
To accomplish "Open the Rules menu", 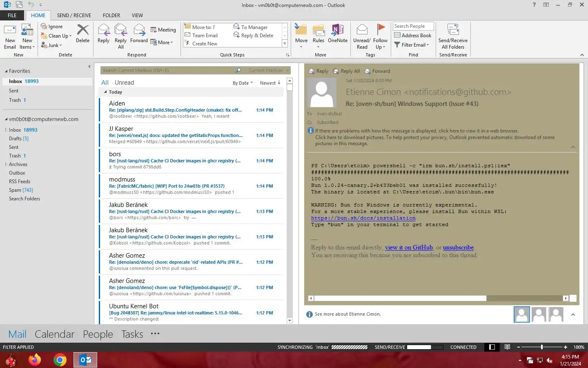I will pos(318,37).
